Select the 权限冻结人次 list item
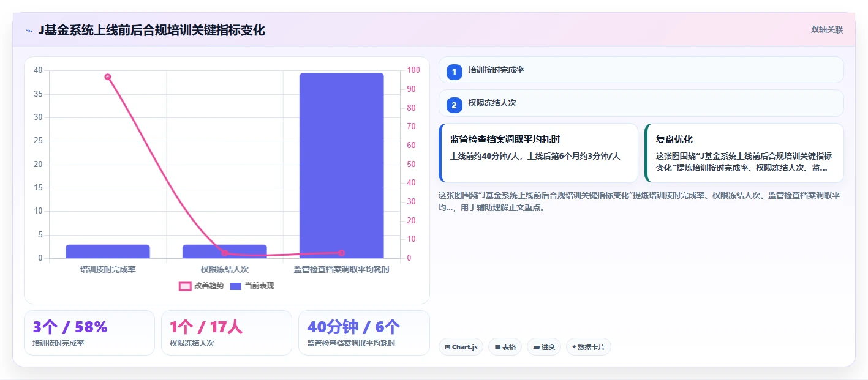The height and width of the screenshot is (380, 868). point(641,103)
